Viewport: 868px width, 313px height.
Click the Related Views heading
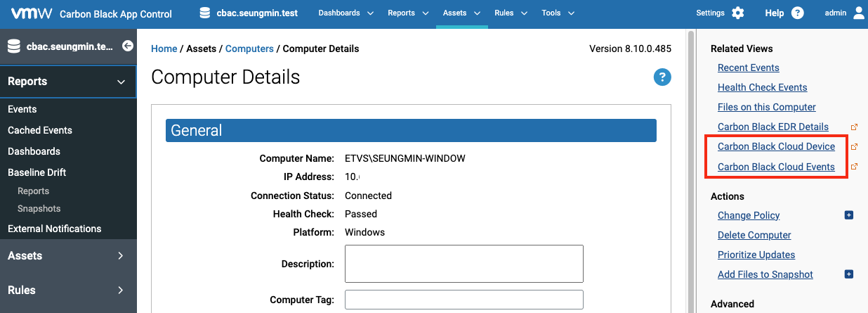[742, 49]
